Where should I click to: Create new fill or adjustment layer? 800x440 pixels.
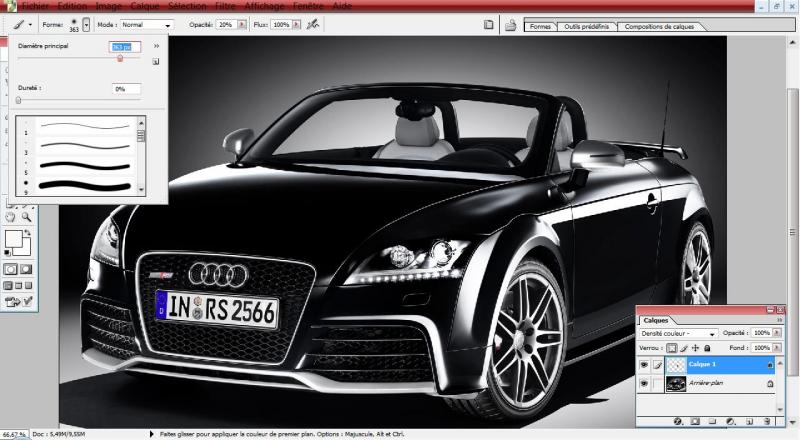(730, 422)
